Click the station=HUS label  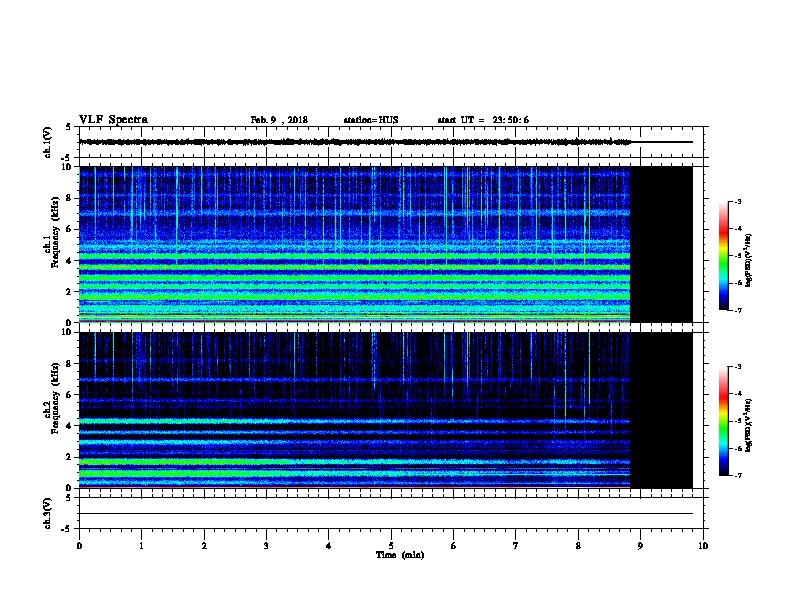[x=371, y=120]
